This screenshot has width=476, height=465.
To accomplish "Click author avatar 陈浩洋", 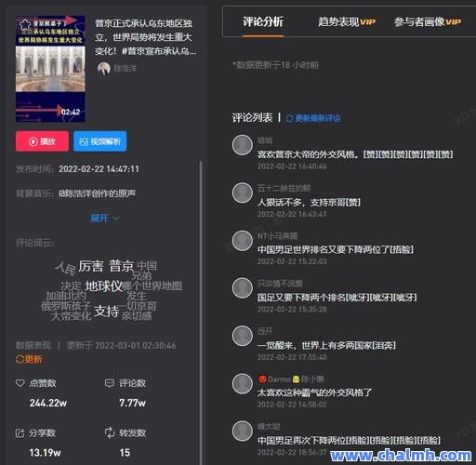I will tap(104, 68).
